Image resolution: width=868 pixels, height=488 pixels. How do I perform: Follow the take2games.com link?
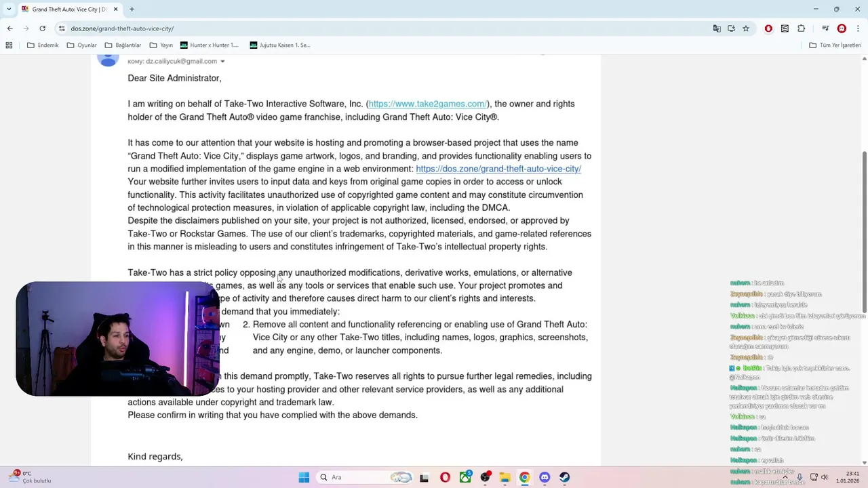tap(427, 104)
